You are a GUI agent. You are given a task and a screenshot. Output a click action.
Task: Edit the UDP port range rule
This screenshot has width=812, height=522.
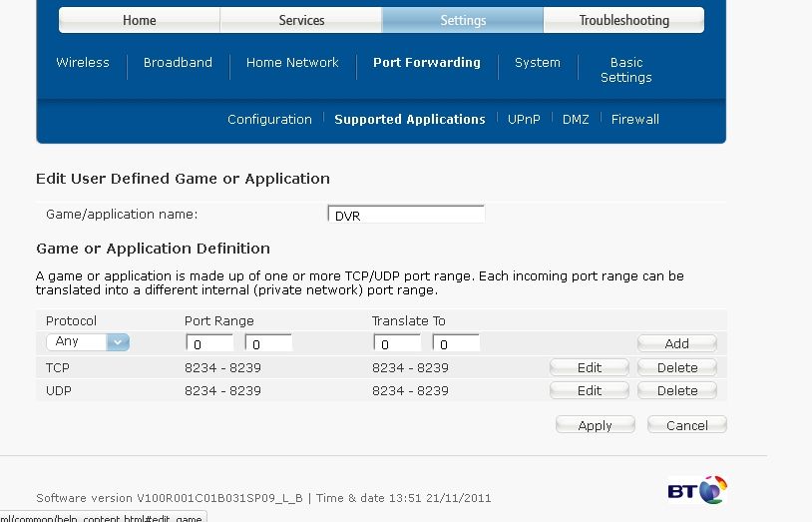click(590, 390)
